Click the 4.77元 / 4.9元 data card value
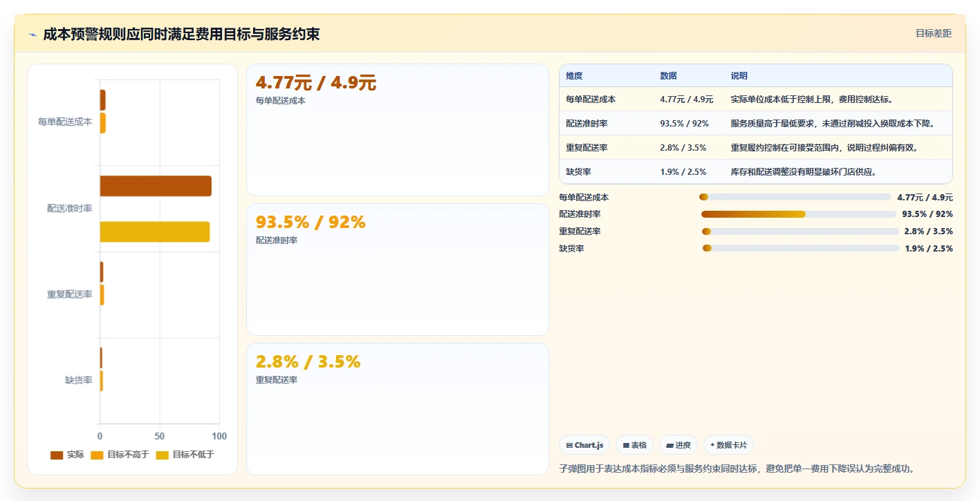980x501 pixels. [316, 83]
